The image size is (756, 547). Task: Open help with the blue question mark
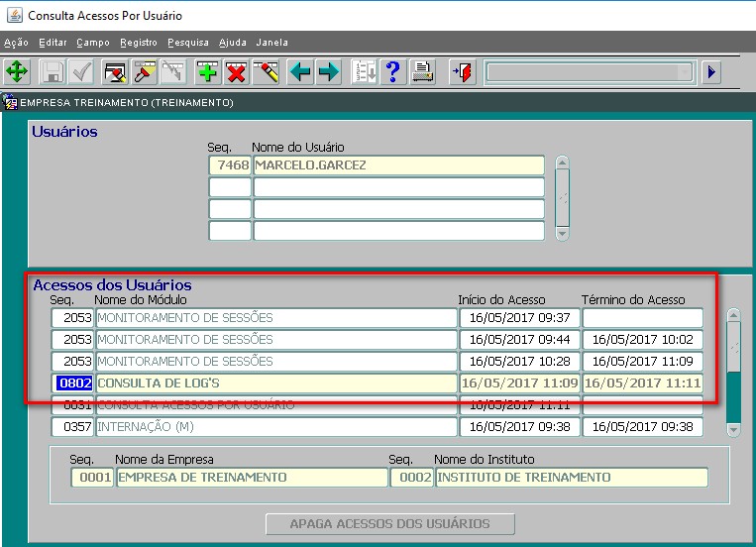(x=393, y=72)
